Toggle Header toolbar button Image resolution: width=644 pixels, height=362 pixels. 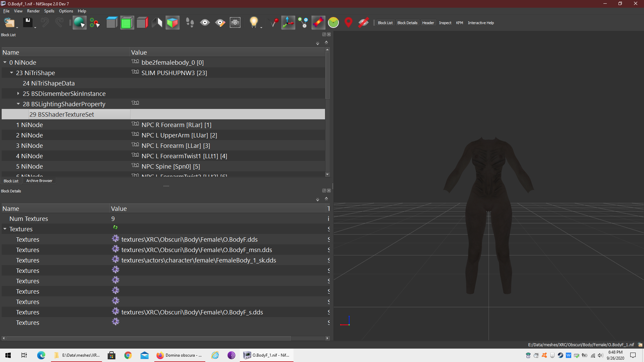[x=428, y=23]
